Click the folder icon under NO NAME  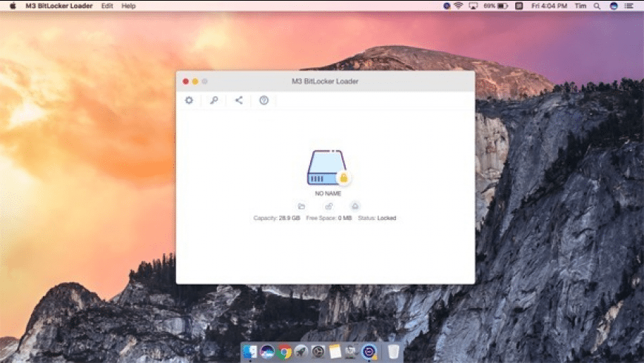[301, 207]
